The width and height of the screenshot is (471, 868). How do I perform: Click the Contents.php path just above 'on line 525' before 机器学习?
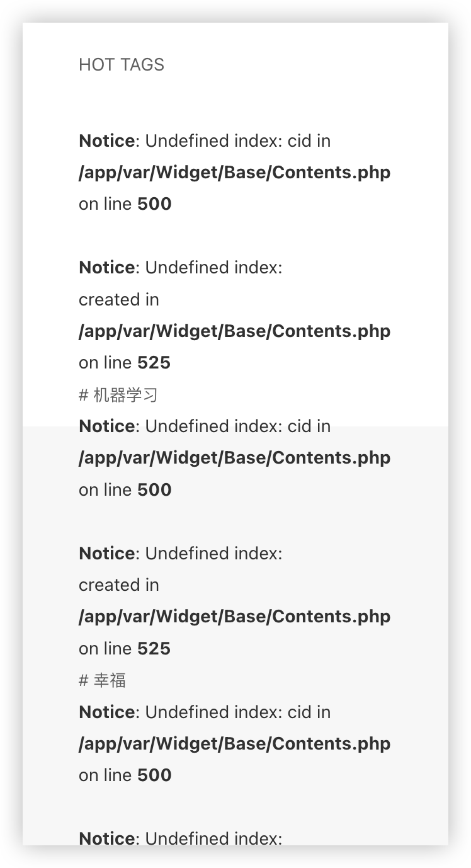coord(234,331)
